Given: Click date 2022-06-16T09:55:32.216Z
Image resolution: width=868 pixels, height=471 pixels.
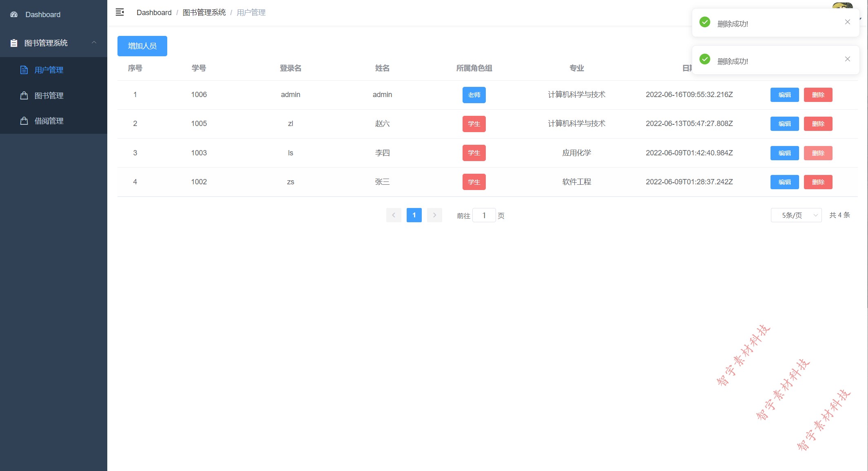Looking at the screenshot, I should pos(689,95).
